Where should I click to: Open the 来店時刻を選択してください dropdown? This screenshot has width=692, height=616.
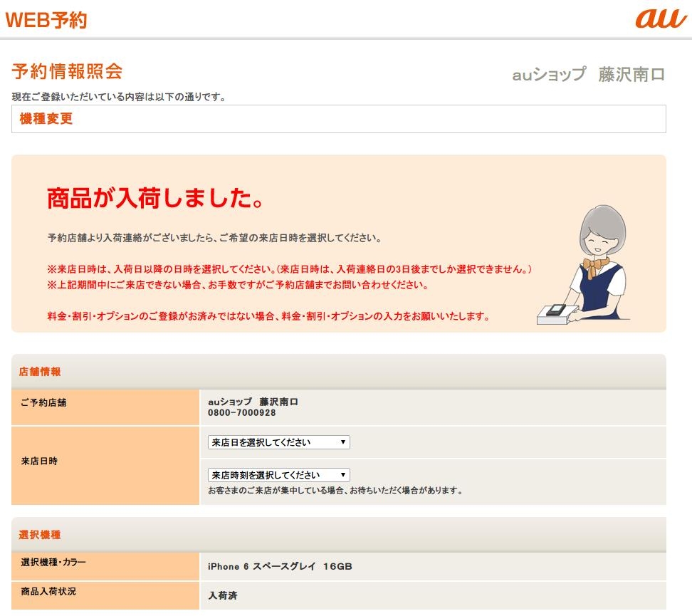278,475
